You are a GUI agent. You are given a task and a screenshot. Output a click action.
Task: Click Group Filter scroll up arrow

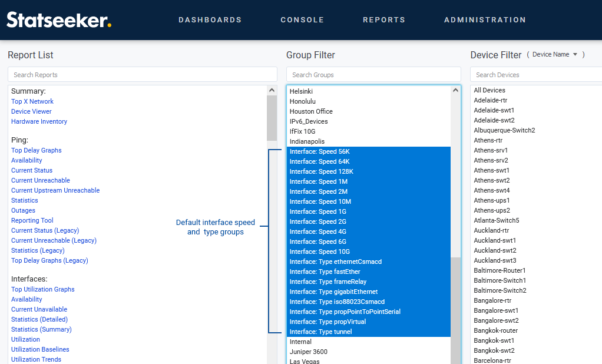pyautogui.click(x=456, y=91)
